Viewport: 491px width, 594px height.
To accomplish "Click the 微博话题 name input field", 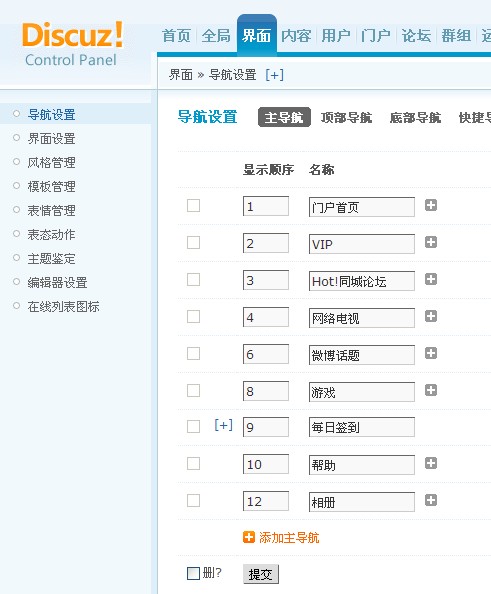I will [362, 355].
